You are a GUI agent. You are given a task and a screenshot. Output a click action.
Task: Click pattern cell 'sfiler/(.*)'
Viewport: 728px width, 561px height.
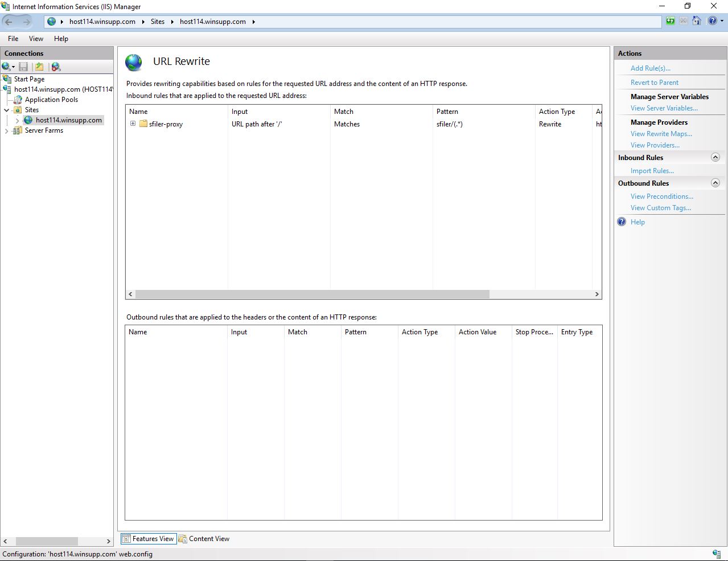point(450,124)
